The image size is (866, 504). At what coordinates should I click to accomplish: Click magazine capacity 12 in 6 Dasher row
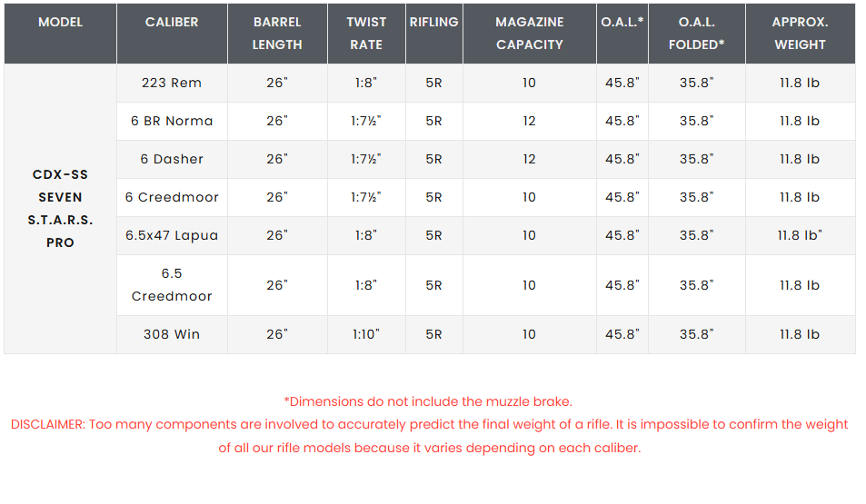pyautogui.click(x=530, y=159)
